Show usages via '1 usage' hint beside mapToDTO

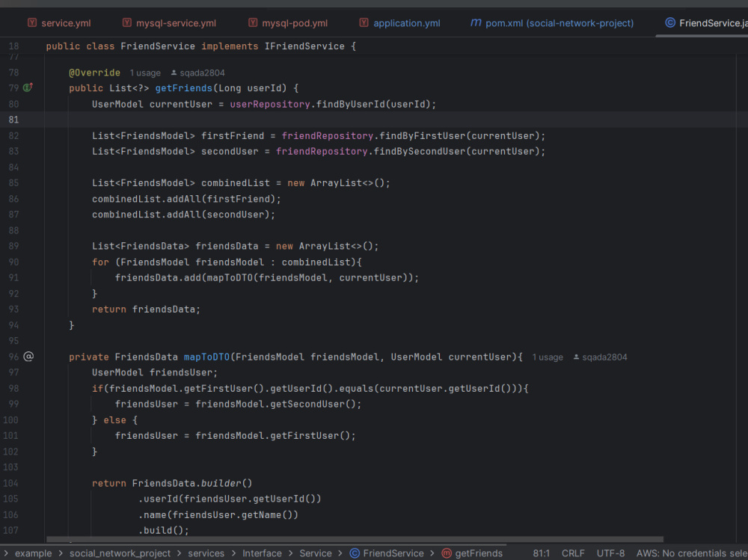[x=548, y=357]
